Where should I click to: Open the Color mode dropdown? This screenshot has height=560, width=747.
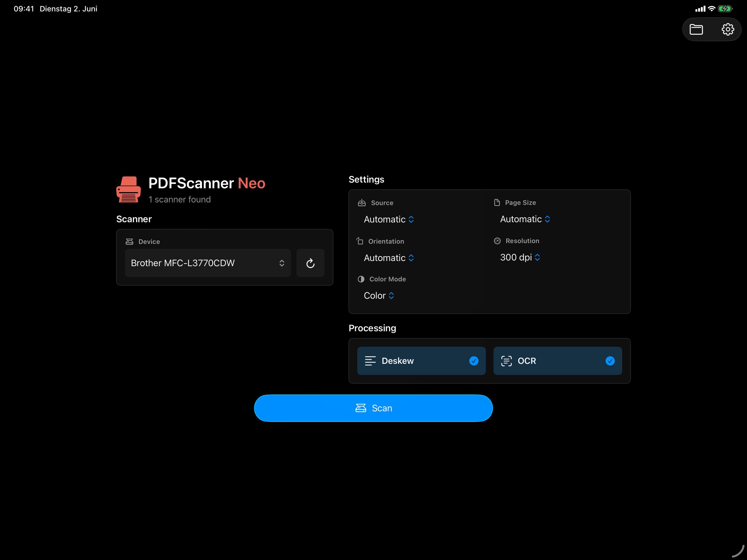[379, 296]
